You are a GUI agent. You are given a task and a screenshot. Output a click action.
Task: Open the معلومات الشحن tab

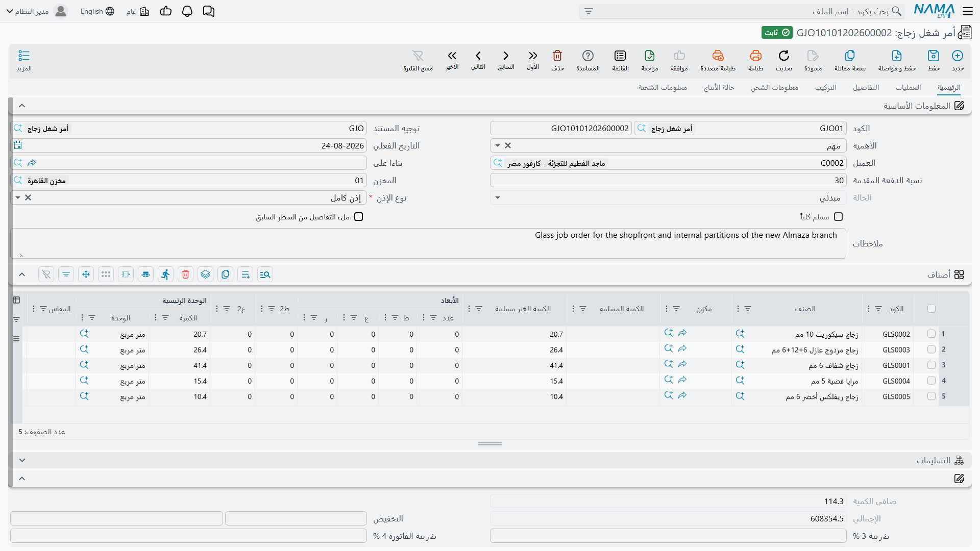point(774,88)
